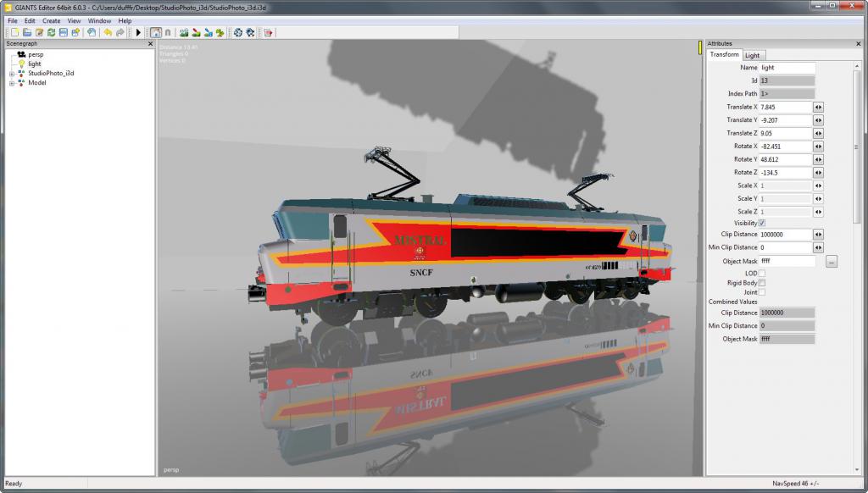Select the foliage paint plant icon
Image resolution: width=868 pixels, height=493 pixels.
pos(220,33)
